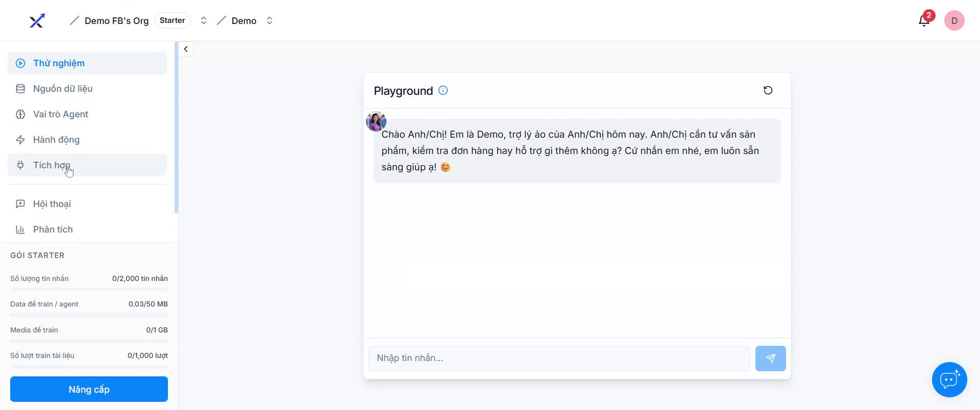Click the Data để train progress bar

click(89, 315)
